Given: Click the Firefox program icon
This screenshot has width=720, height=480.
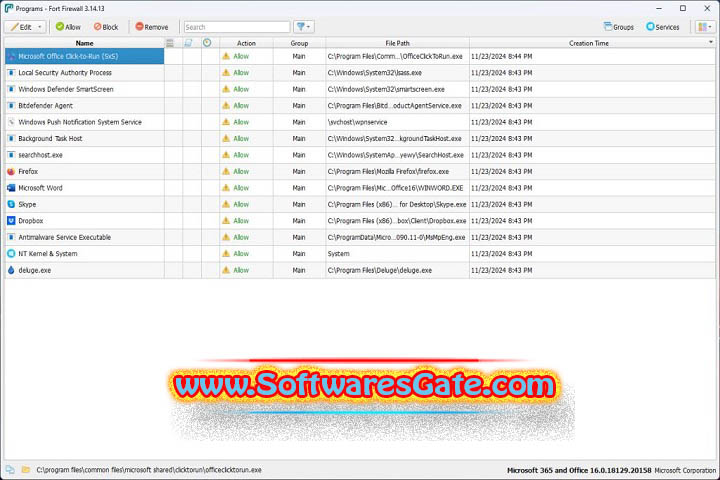Looking at the screenshot, I should [x=11, y=171].
